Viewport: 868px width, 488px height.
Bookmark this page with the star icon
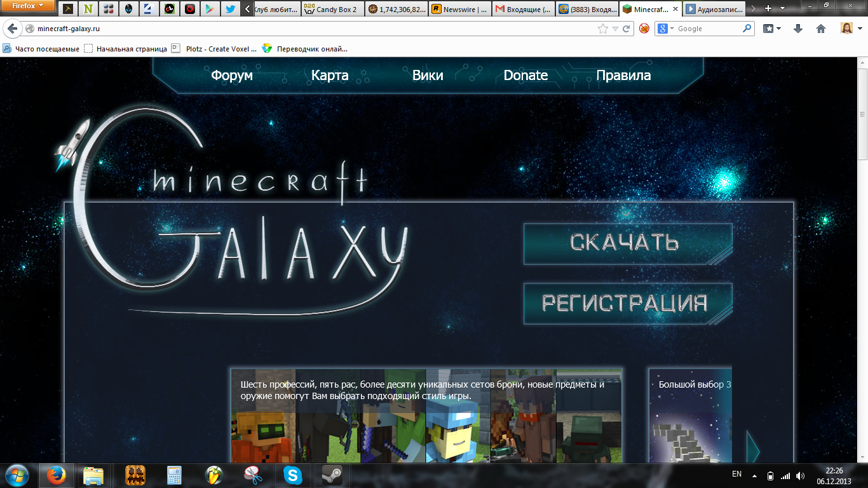(x=603, y=29)
